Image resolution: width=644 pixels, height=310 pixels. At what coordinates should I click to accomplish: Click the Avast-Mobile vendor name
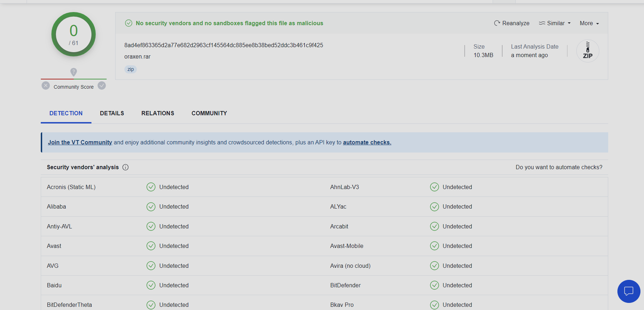coord(347,246)
